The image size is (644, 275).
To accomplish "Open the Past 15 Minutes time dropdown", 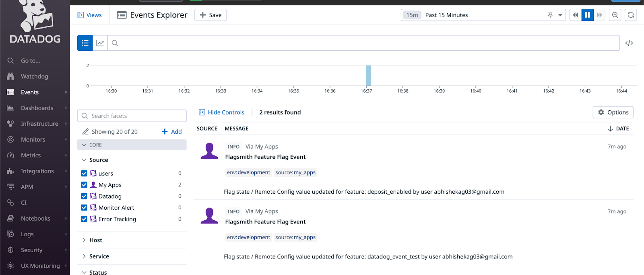I will coord(483,15).
